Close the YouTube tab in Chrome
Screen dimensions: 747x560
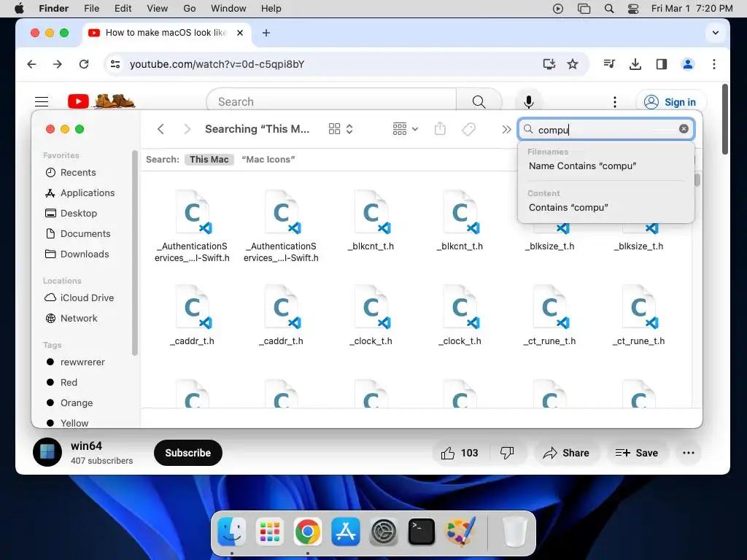click(x=240, y=32)
